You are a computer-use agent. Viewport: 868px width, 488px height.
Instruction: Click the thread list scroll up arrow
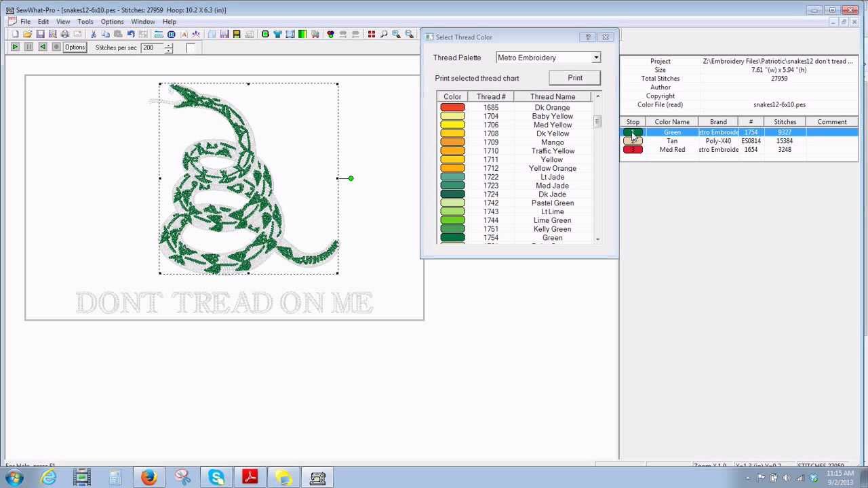pos(597,97)
